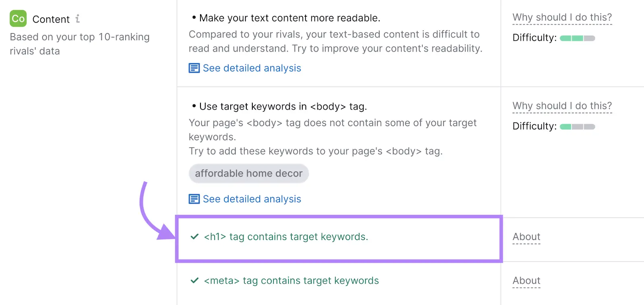This screenshot has width=644, height=305.
Task: Open See detailed analysis for body tag keywords
Action: (252, 199)
